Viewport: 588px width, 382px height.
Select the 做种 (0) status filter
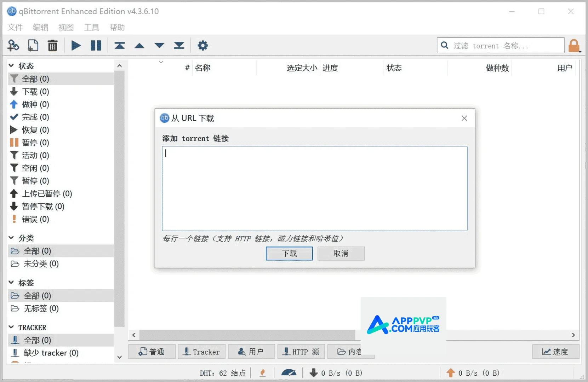tap(35, 104)
